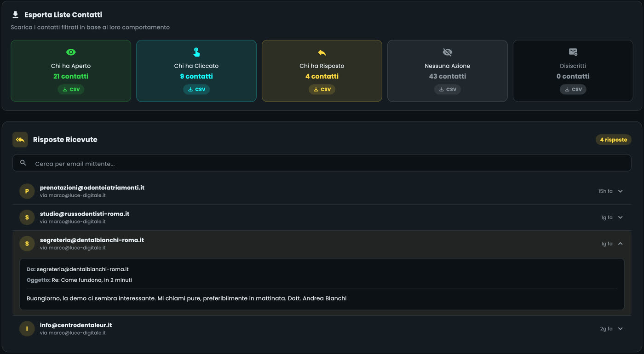Click the S avatar for segreteria@dentalbianchi-roma.it
The height and width of the screenshot is (354, 644).
pyautogui.click(x=27, y=244)
